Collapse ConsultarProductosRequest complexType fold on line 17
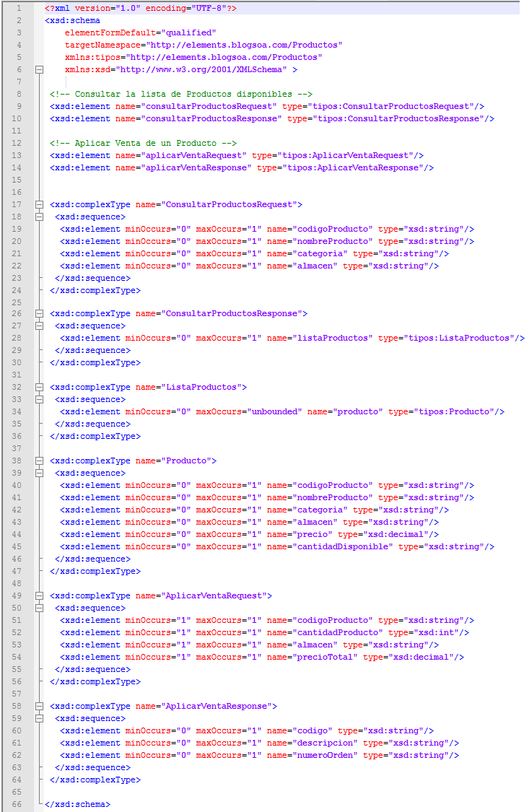The height and width of the screenshot is (812, 529). (39, 204)
